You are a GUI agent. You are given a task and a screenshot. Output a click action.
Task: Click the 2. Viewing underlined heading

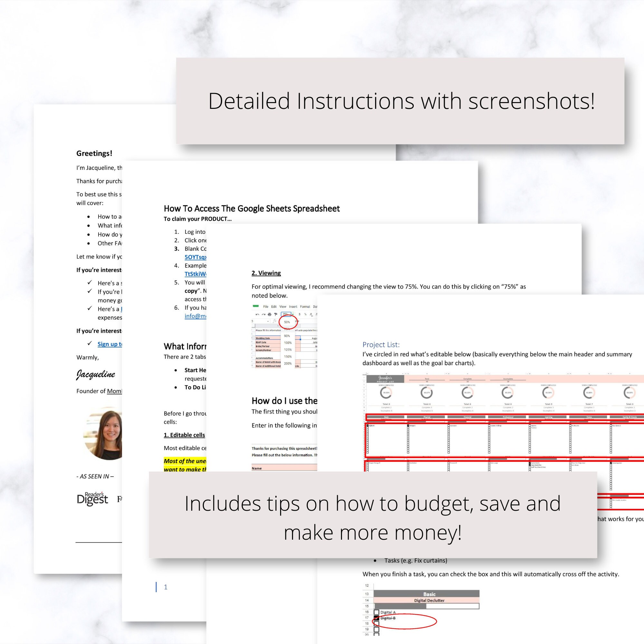tap(266, 273)
